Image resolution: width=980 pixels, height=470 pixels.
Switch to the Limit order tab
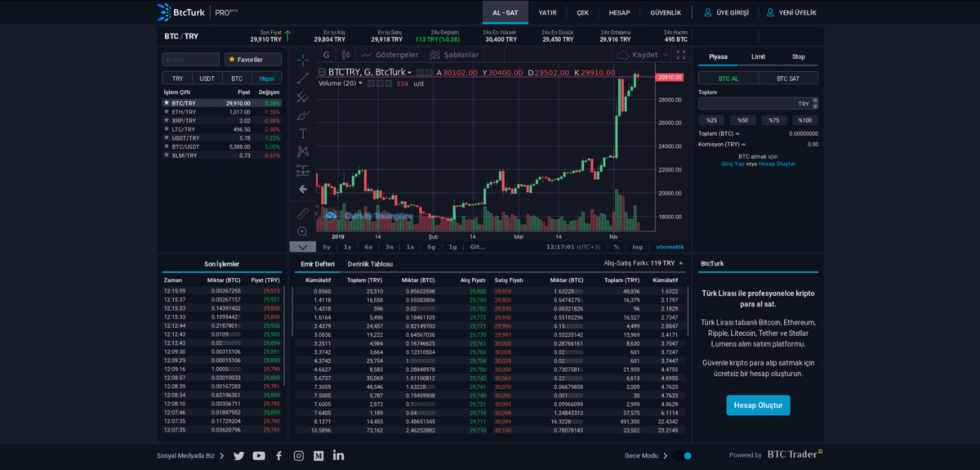pyautogui.click(x=758, y=56)
